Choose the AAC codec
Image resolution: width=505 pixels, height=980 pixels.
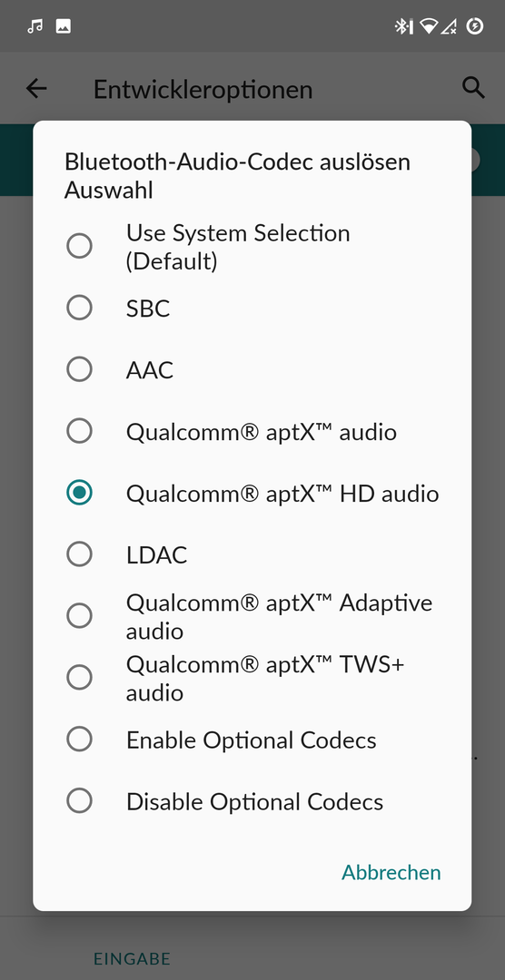click(x=252, y=370)
